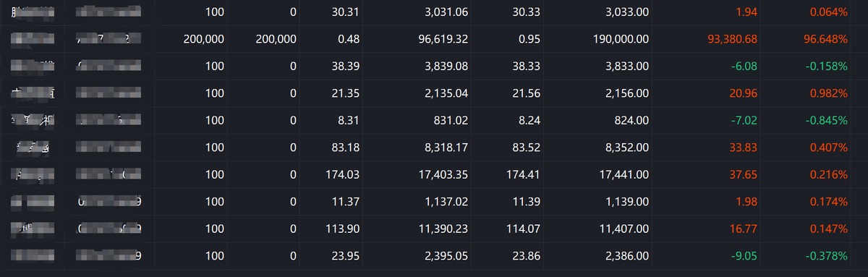Image resolution: width=868 pixels, height=277 pixels.
Task: Click the 96.648% gain cell
Action: point(822,39)
